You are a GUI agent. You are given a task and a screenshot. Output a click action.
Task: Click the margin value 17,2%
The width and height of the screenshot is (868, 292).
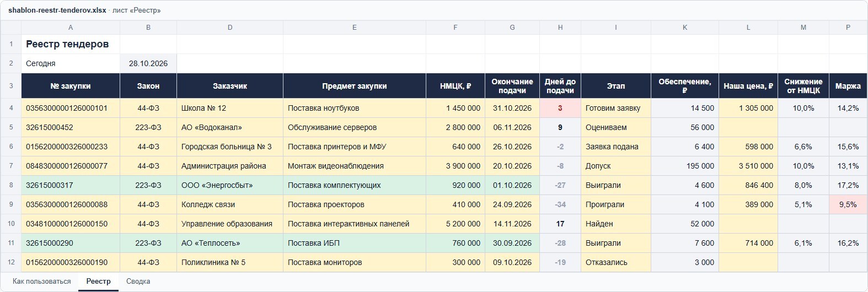coord(848,185)
